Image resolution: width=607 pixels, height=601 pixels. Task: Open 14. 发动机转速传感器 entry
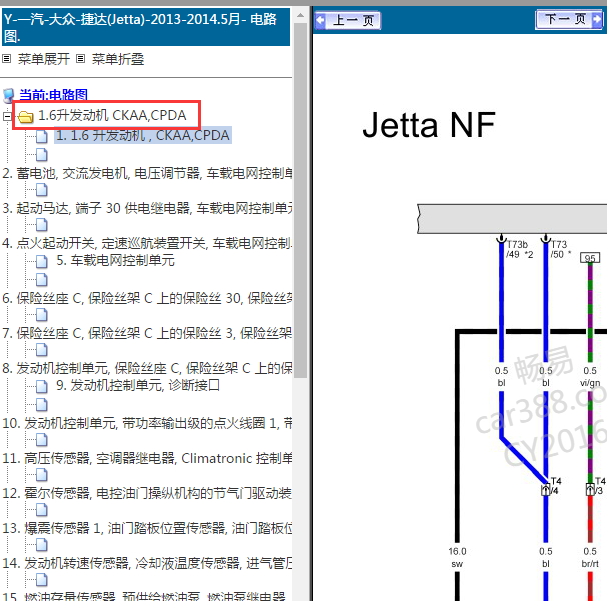tap(147, 563)
